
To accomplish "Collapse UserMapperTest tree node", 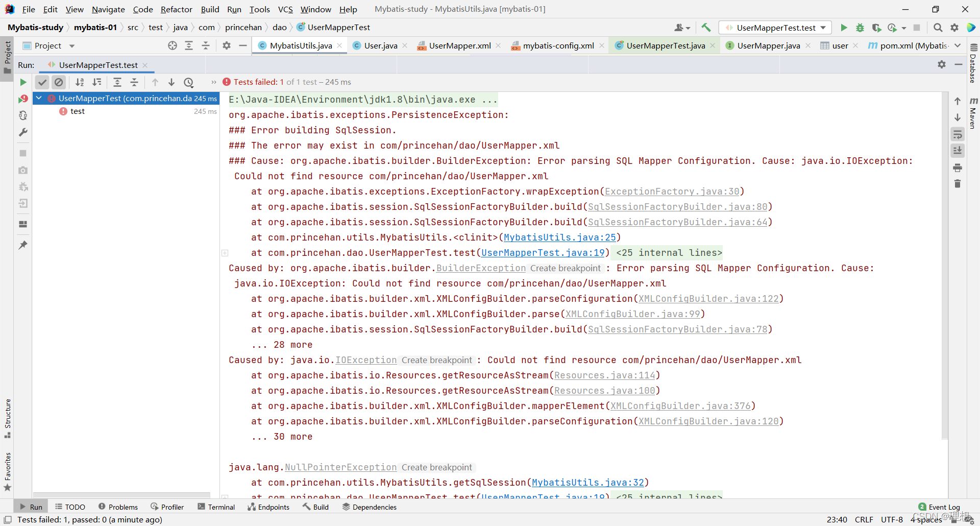I will (39, 98).
